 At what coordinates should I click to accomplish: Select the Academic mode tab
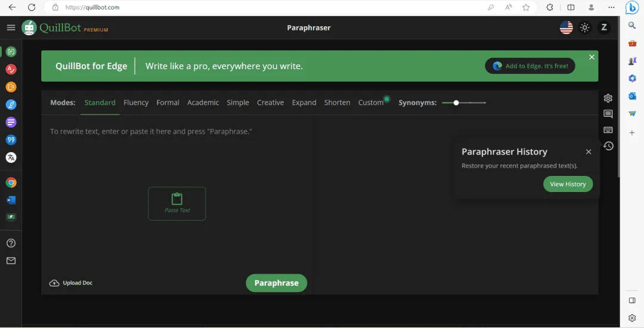coord(203,103)
